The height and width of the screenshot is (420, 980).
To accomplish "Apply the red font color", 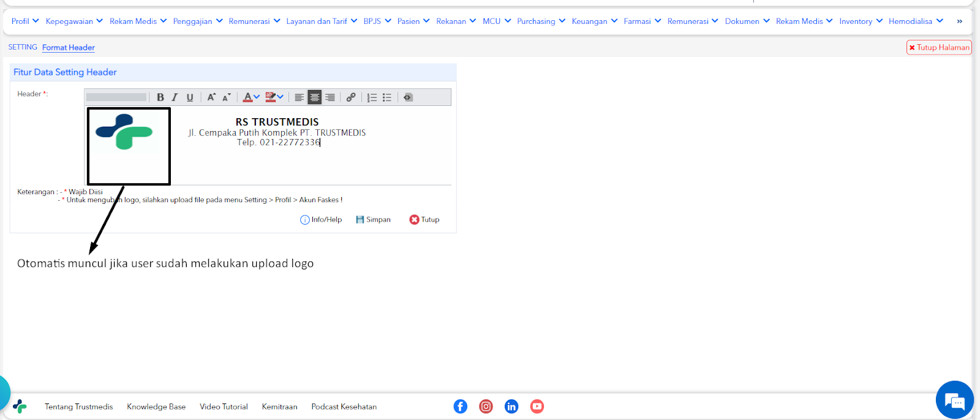I will (247, 97).
